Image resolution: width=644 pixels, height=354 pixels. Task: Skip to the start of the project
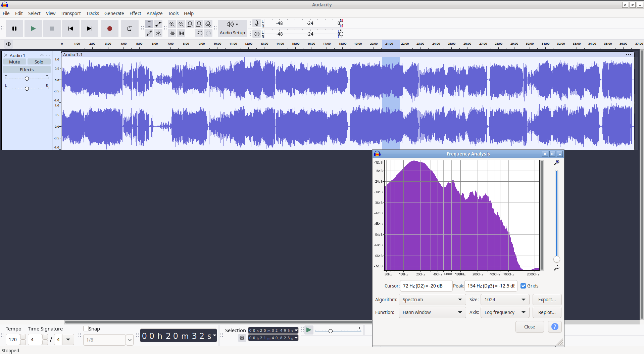pyautogui.click(x=70, y=29)
